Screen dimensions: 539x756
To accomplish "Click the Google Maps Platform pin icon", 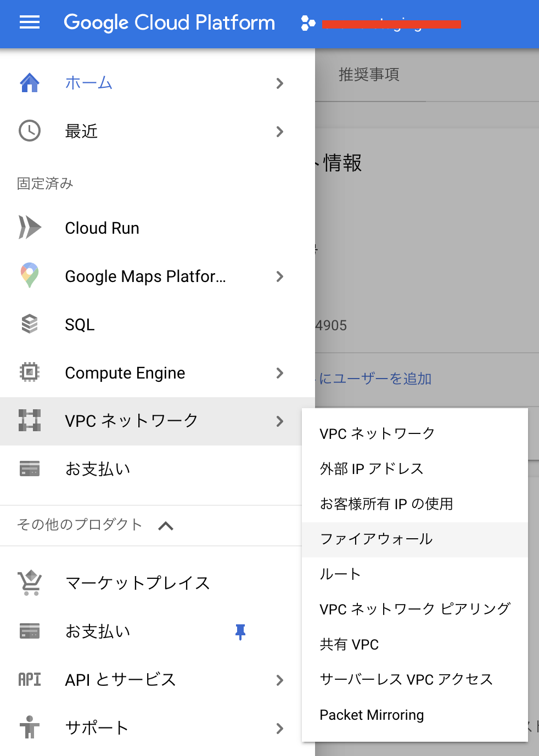I will 30,275.
